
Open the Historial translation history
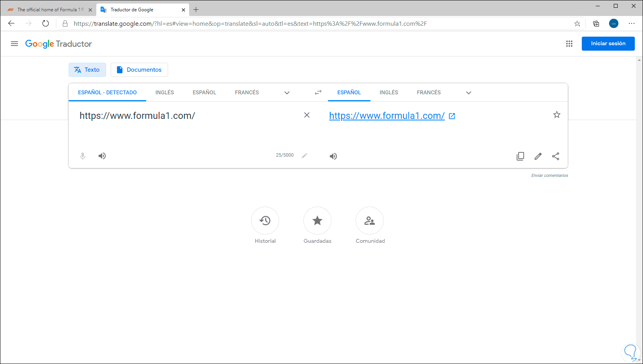coord(265,221)
